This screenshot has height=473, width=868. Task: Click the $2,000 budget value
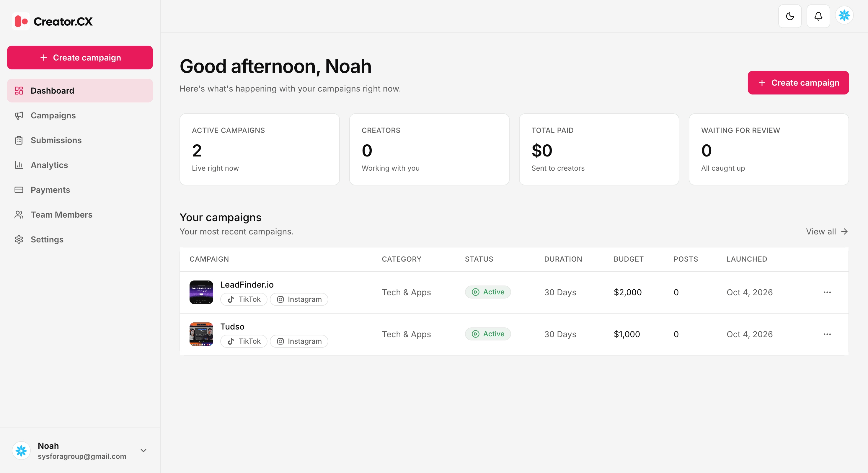[627, 292]
